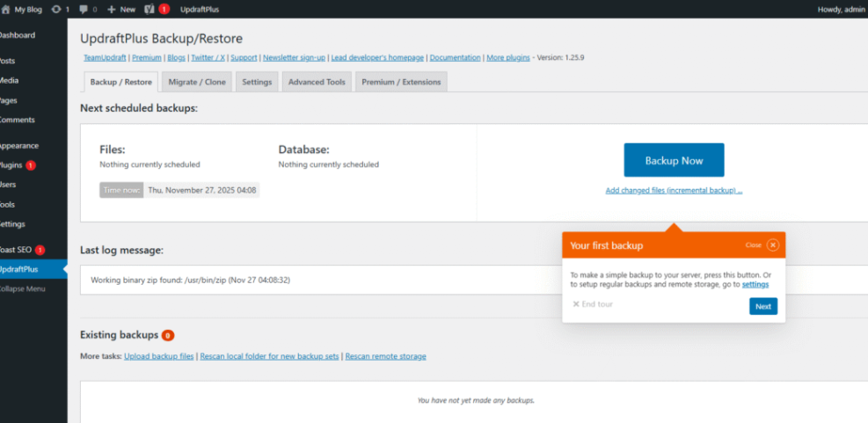
Task: Open the More plugins link
Action: click(508, 57)
